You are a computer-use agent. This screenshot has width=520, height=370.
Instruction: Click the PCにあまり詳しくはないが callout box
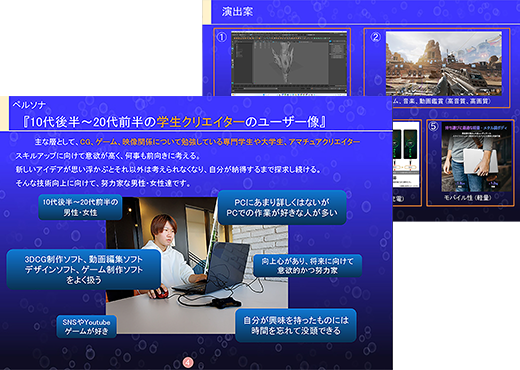click(x=282, y=207)
